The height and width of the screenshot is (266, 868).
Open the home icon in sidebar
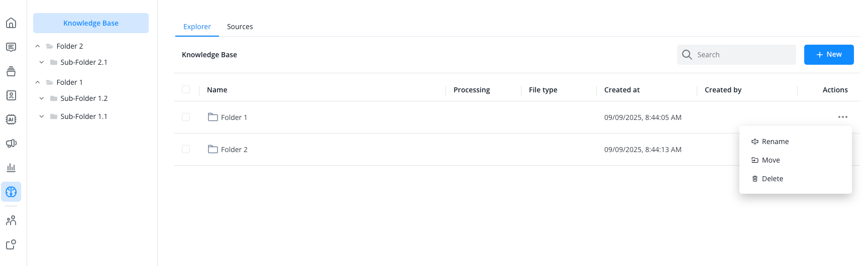[x=11, y=23]
